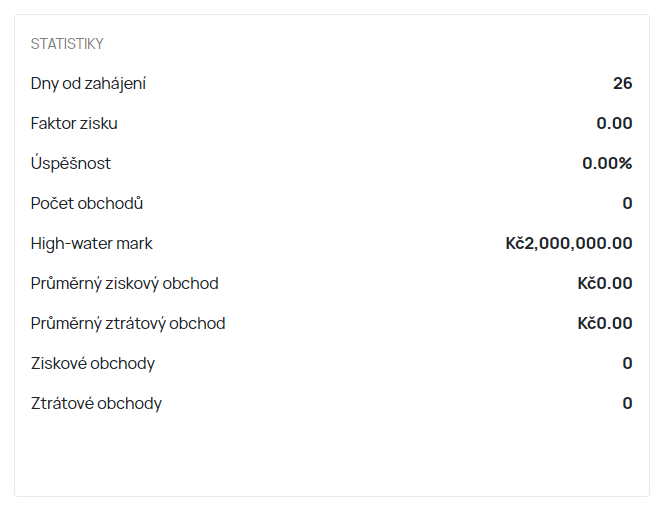Viewport: 659px width, 515px height.
Task: Click the Faktor zisku value 0.00
Action: [x=614, y=123]
